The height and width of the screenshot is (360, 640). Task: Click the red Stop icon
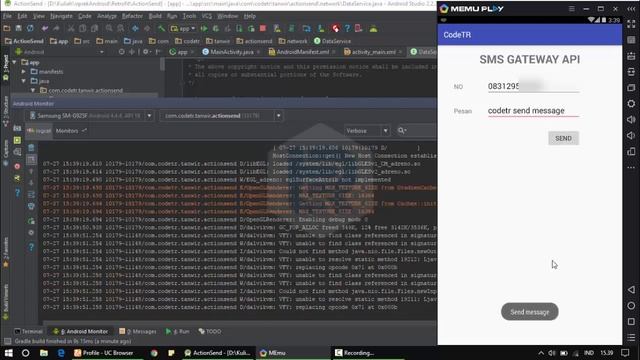[x=263, y=29]
